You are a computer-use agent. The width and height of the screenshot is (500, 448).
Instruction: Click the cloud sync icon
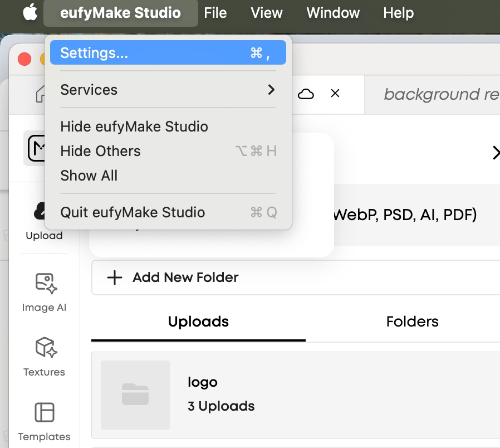click(306, 94)
